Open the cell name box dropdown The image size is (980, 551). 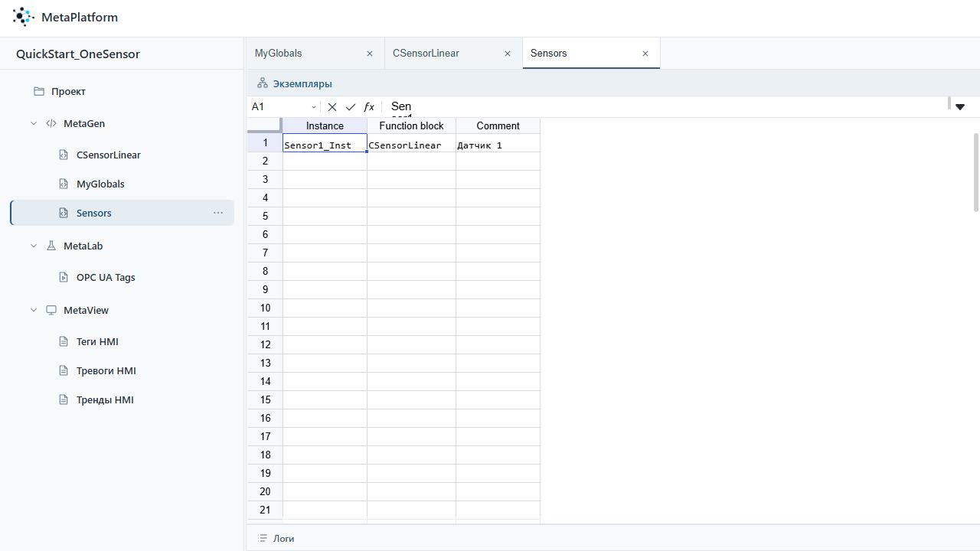tap(314, 107)
